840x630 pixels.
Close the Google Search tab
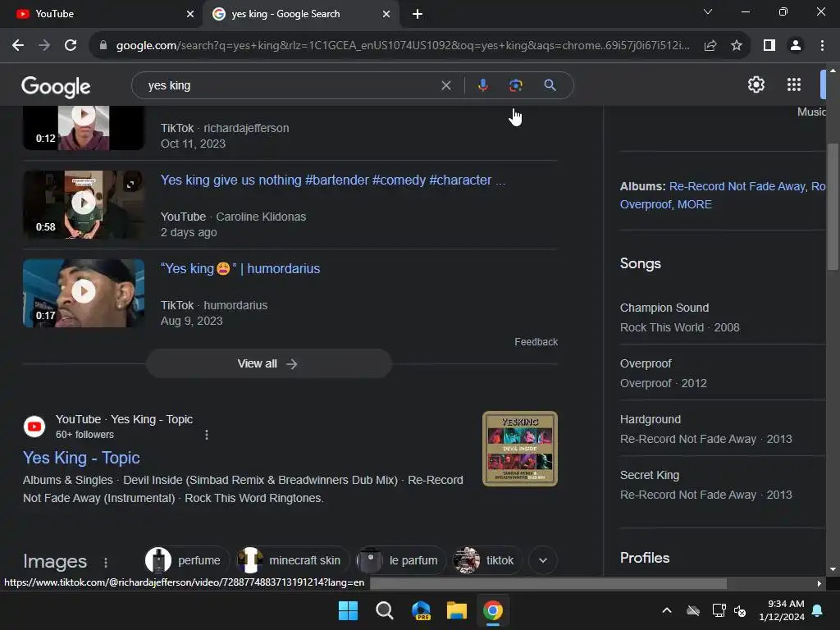(x=386, y=14)
